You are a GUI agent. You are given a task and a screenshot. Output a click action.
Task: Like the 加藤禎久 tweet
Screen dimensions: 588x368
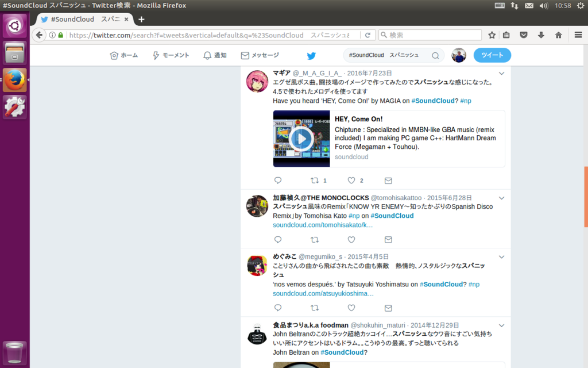(351, 240)
